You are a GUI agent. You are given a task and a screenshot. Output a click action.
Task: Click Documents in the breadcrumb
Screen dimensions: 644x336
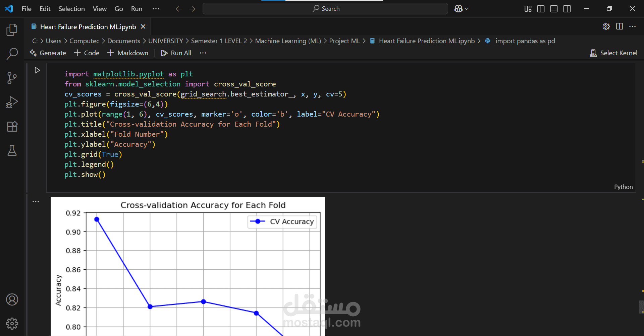124,41
